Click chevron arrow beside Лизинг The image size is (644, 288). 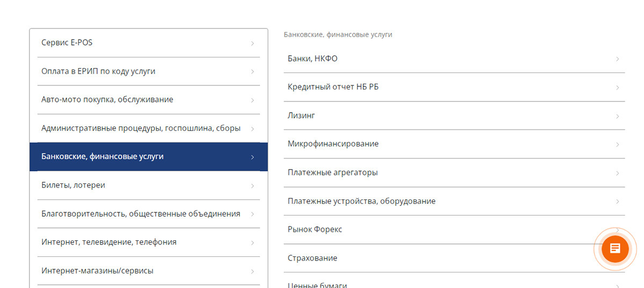(618, 116)
